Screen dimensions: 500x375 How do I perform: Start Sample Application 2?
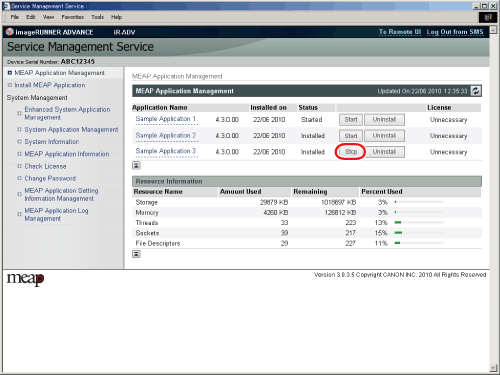(x=351, y=136)
